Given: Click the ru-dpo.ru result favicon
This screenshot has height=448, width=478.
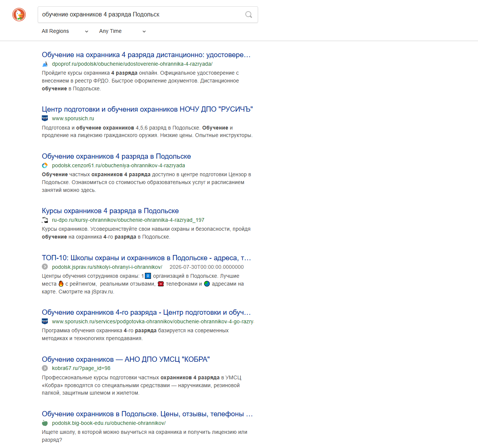Looking at the screenshot, I should [x=45, y=220].
